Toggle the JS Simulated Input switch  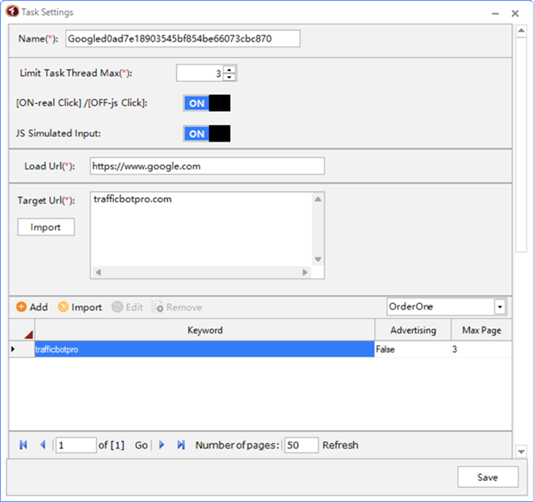tap(207, 134)
